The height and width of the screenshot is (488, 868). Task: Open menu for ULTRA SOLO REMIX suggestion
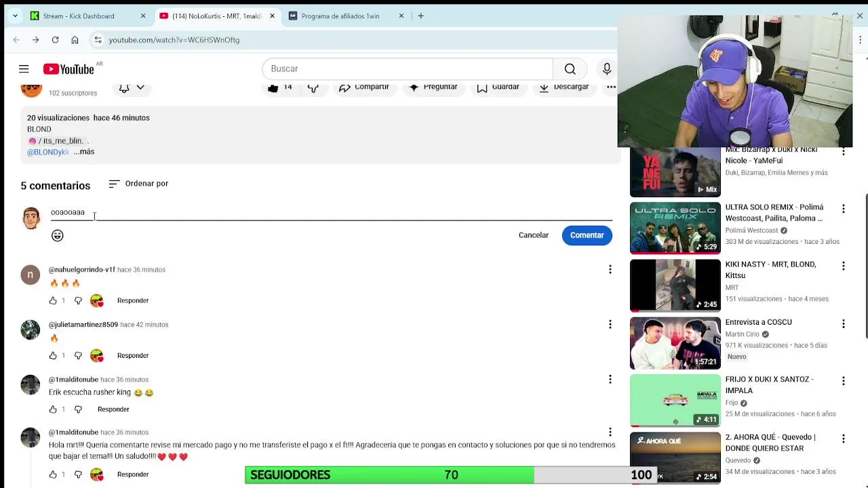[x=844, y=209]
